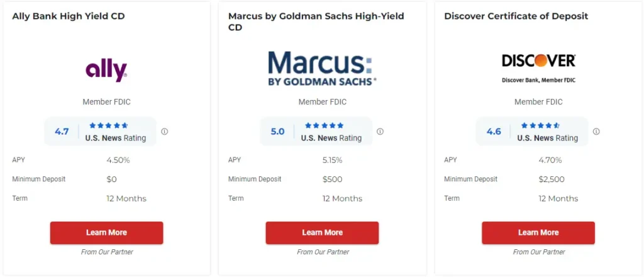The height and width of the screenshot is (277, 644).
Task: Open the Ally Bank High Yield CD title
Action: [69, 16]
